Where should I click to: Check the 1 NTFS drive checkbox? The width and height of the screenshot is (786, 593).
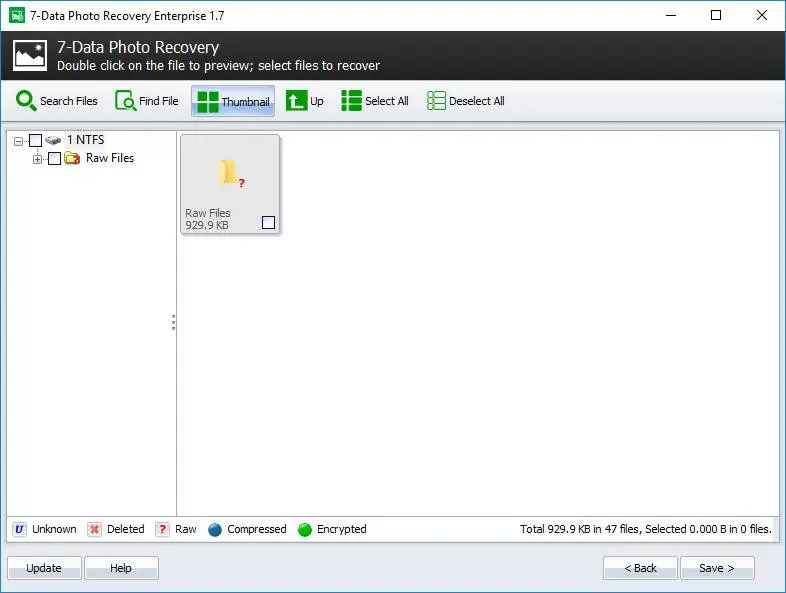tap(35, 140)
